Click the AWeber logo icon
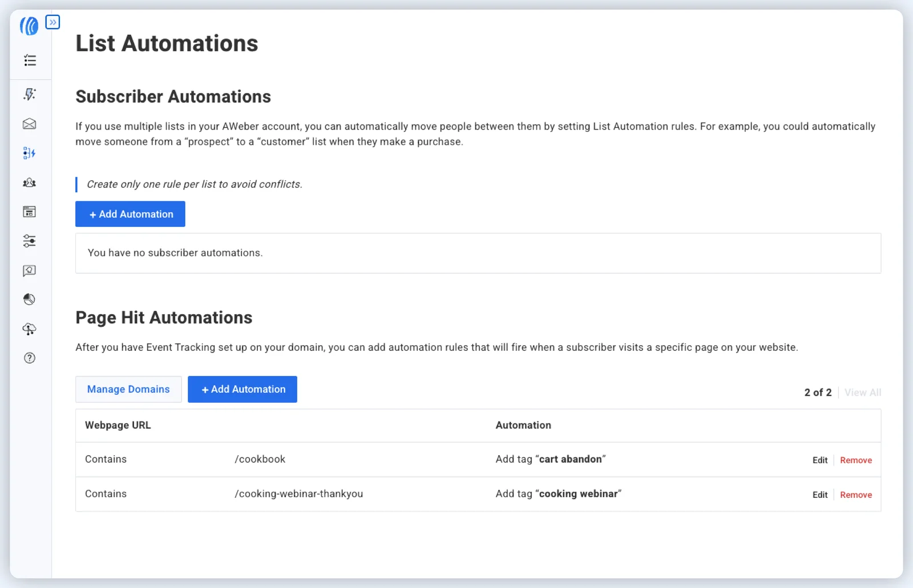Image resolution: width=913 pixels, height=588 pixels. point(29,26)
